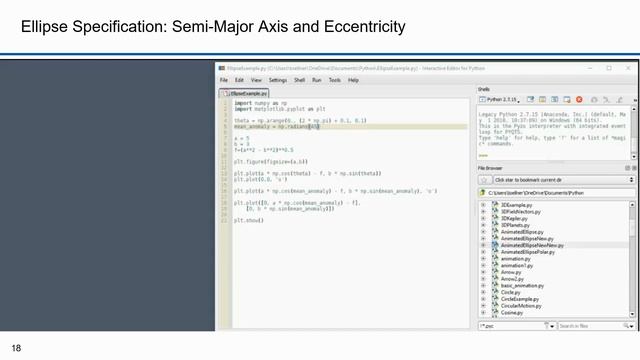The width and height of the screenshot is (640, 360).
Task: Select the EllipseExample.py editor tab
Action: click(x=244, y=93)
